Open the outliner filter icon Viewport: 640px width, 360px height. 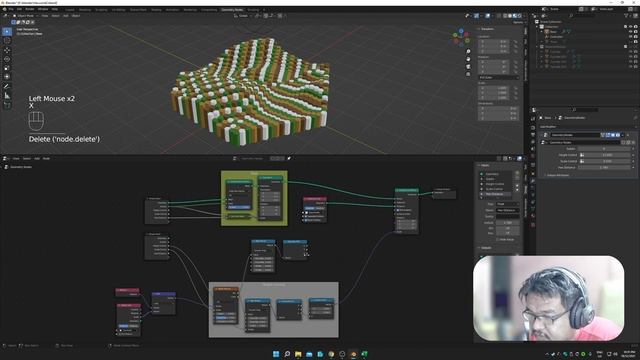point(626,16)
